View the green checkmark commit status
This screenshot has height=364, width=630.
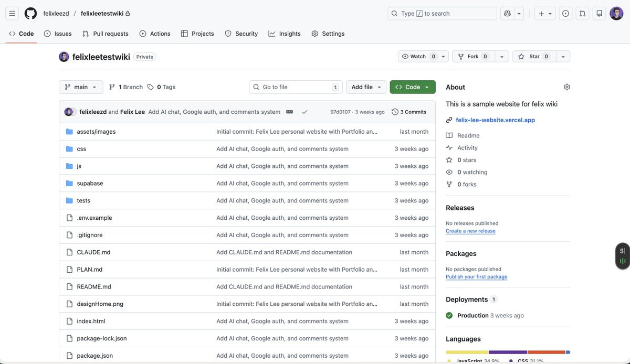pos(304,112)
